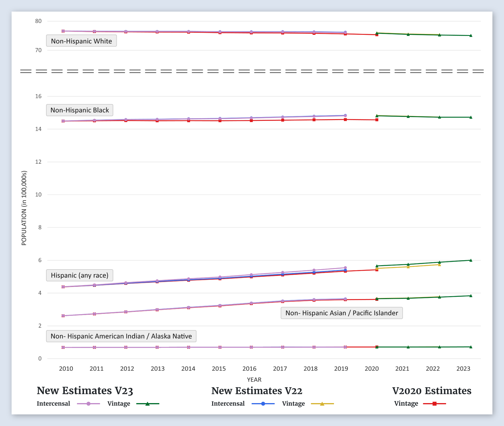Toggle the V23 Intercensal legend label

[54, 404]
